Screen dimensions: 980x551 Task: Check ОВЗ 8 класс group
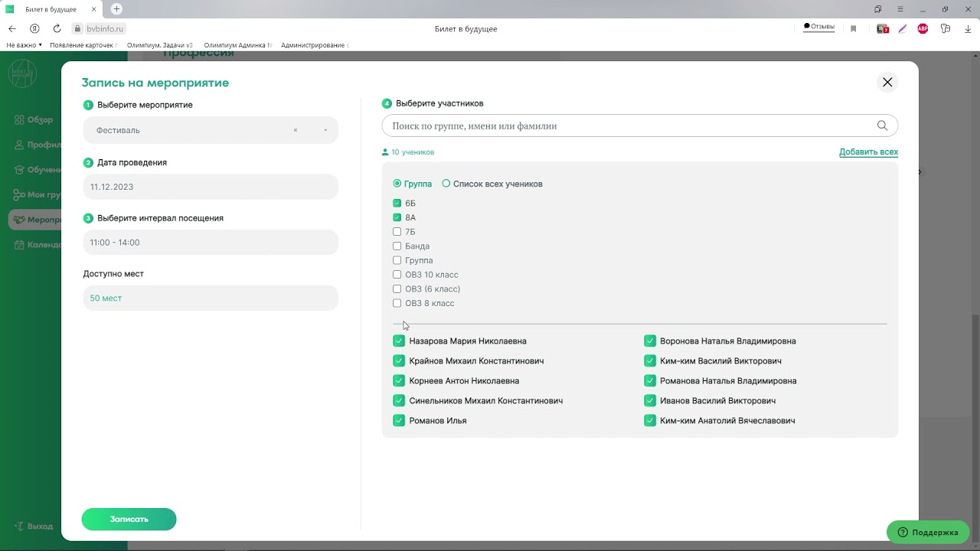click(397, 303)
